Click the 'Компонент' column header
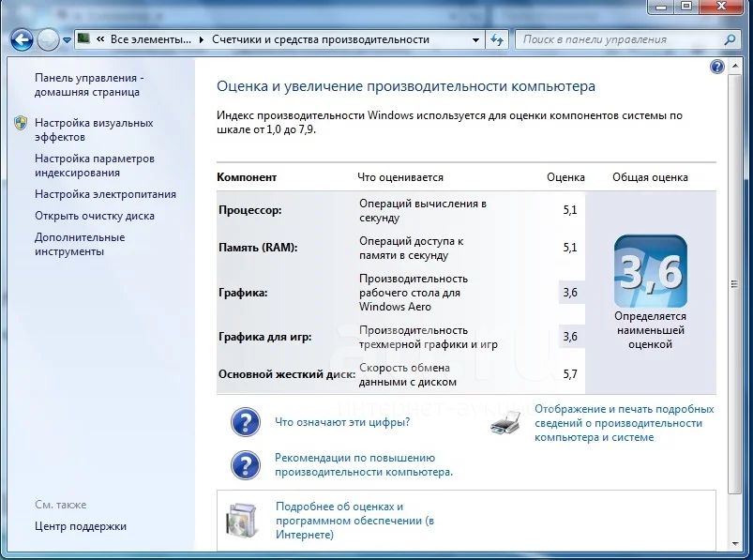This screenshot has height=560, width=753. [x=247, y=177]
